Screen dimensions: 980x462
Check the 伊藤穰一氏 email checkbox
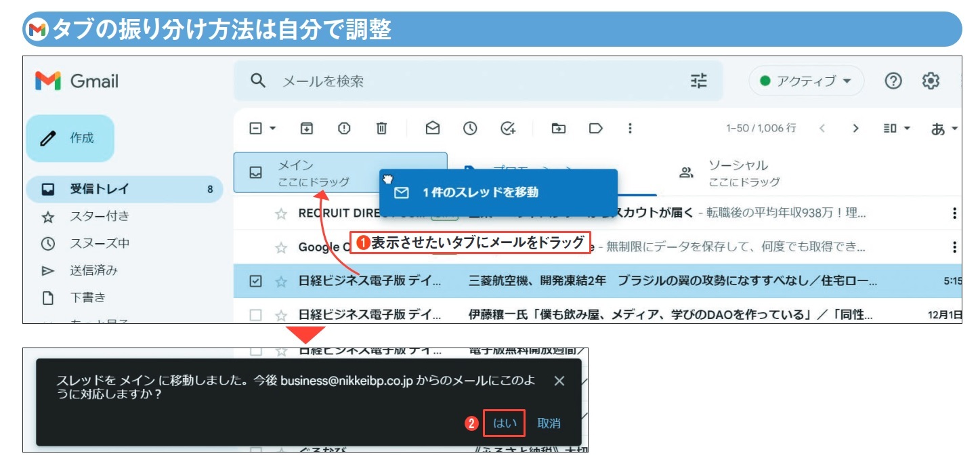point(255,315)
